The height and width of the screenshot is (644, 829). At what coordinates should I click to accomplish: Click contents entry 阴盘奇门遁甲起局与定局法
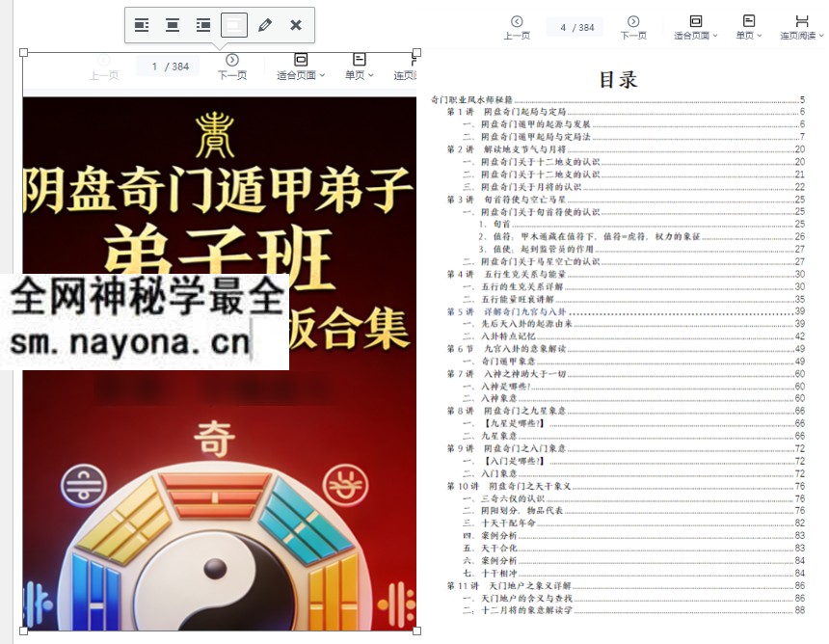tap(634, 136)
